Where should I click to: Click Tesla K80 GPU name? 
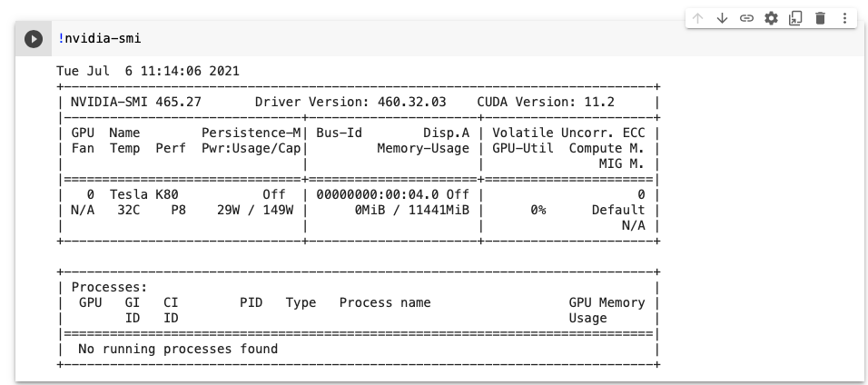[144, 194]
